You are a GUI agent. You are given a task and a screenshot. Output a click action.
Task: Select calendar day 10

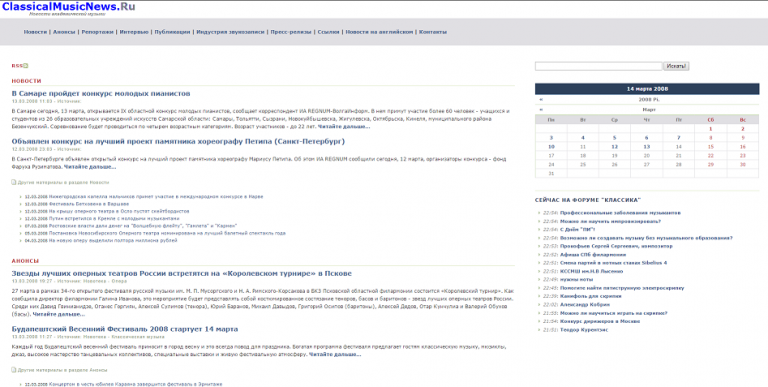click(x=551, y=147)
